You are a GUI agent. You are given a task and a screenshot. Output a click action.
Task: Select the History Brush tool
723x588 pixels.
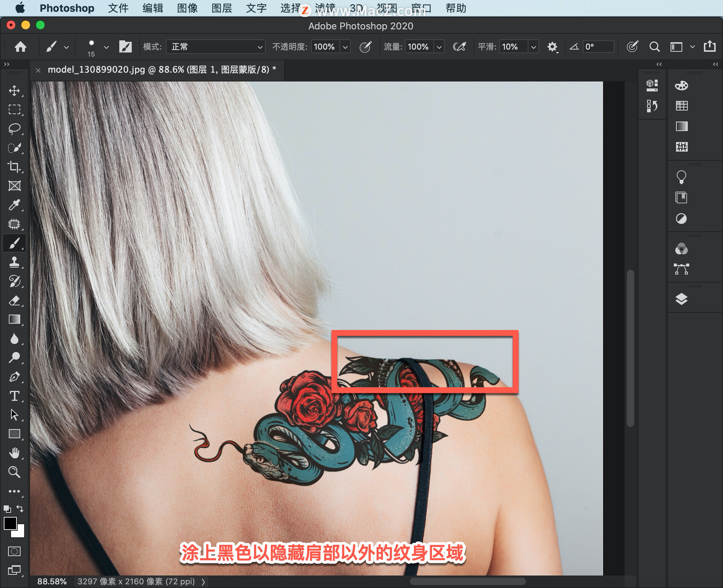pos(14,281)
